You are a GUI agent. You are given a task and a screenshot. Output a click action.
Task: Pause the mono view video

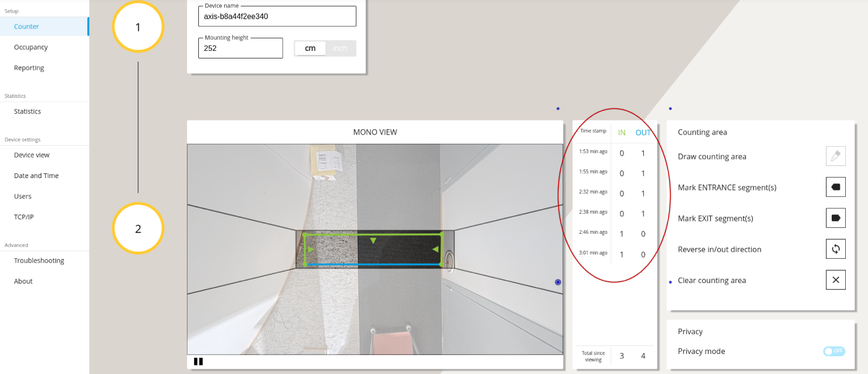click(198, 362)
